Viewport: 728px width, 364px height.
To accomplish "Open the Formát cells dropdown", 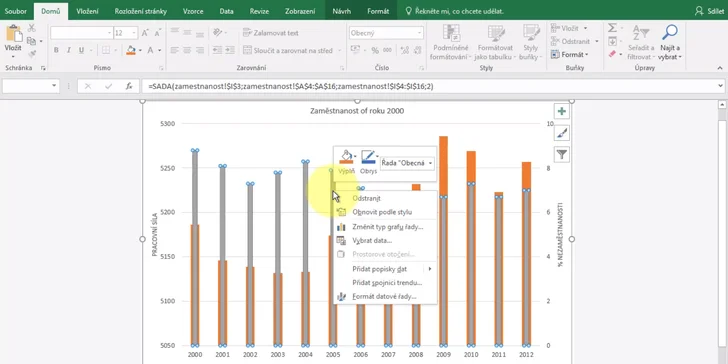I will [570, 54].
